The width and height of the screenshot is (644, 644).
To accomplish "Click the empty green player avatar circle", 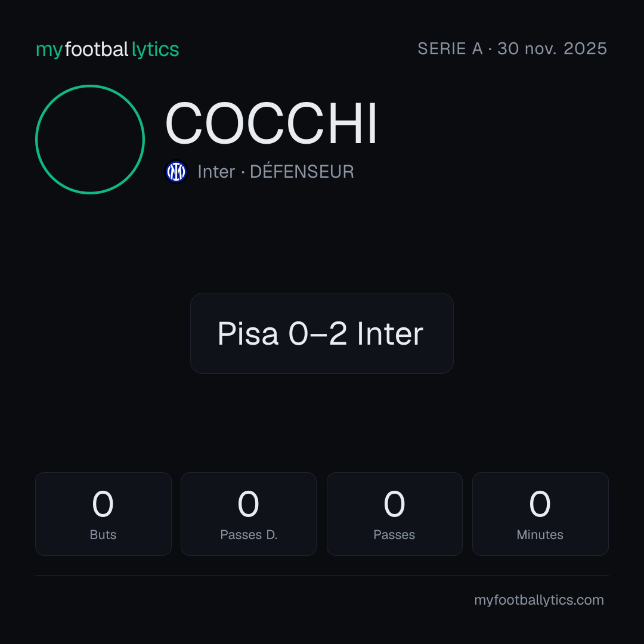I will click(x=90, y=139).
